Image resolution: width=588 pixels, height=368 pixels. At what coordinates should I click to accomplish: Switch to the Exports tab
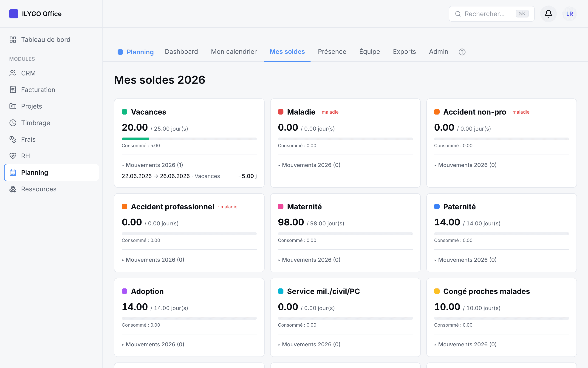click(x=404, y=52)
